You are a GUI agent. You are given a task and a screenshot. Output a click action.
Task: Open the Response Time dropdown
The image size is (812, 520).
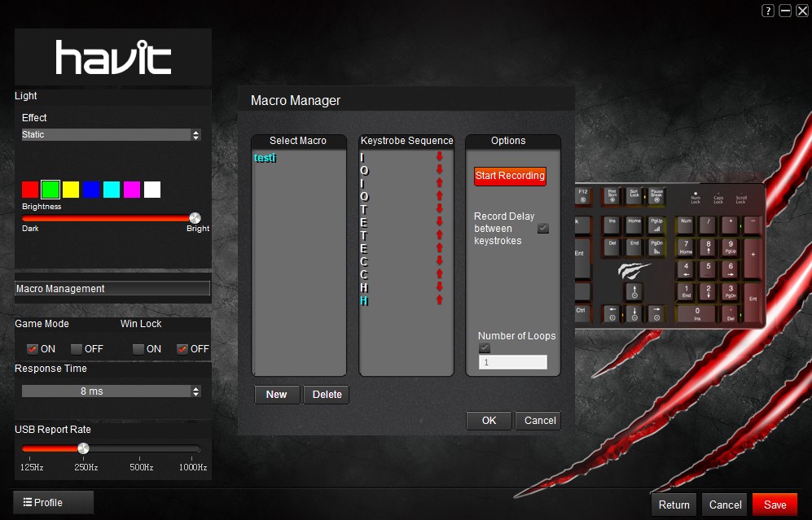[x=111, y=391]
